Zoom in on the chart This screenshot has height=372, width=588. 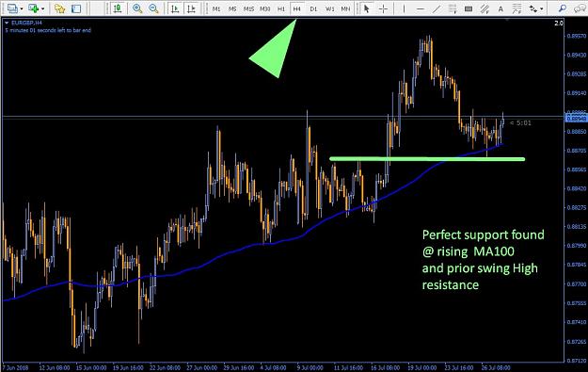[x=137, y=8]
